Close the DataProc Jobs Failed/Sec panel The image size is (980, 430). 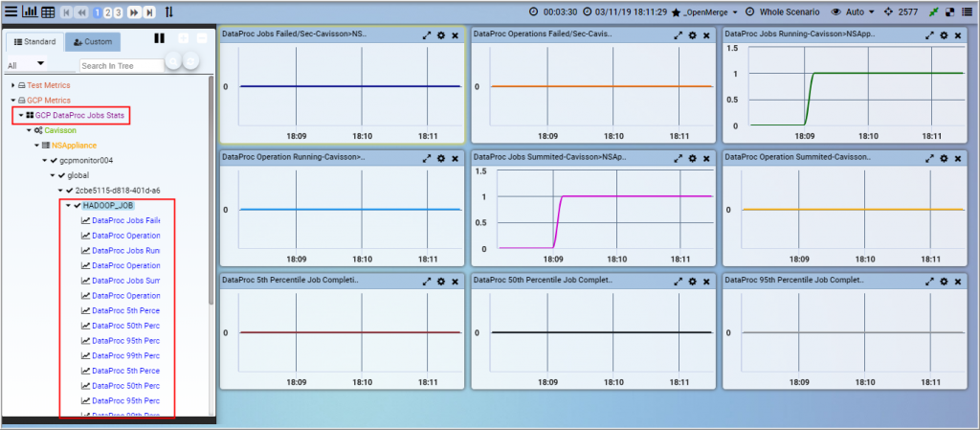pyautogui.click(x=455, y=35)
